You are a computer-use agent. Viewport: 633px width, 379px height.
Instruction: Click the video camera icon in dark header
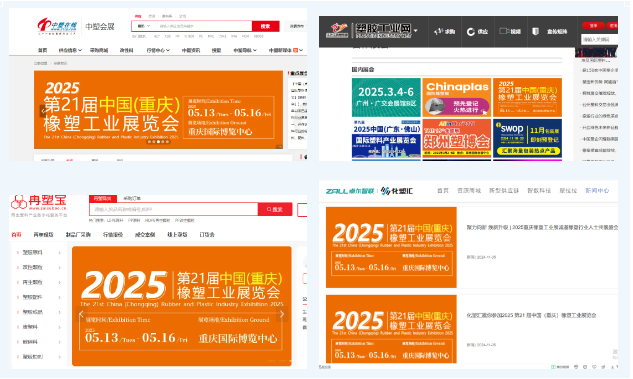(x=503, y=31)
